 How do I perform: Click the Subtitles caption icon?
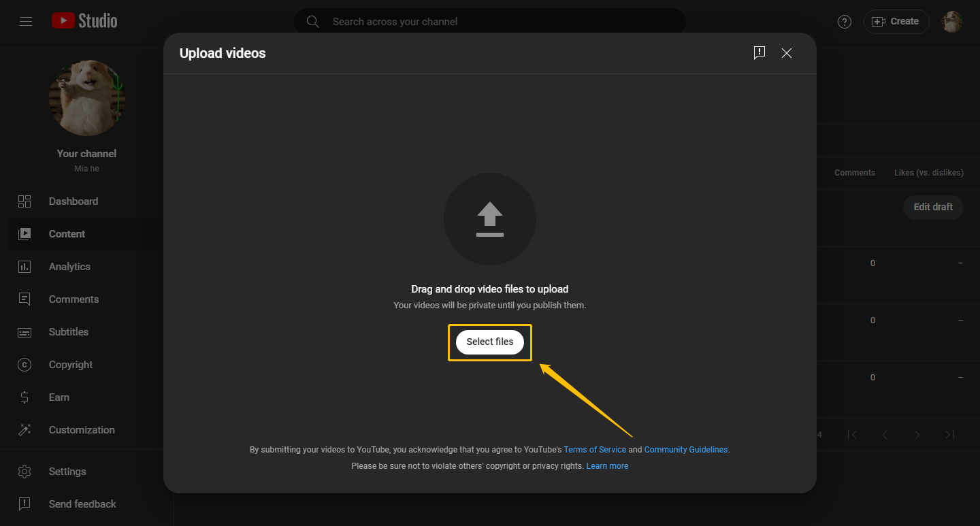pyautogui.click(x=24, y=332)
